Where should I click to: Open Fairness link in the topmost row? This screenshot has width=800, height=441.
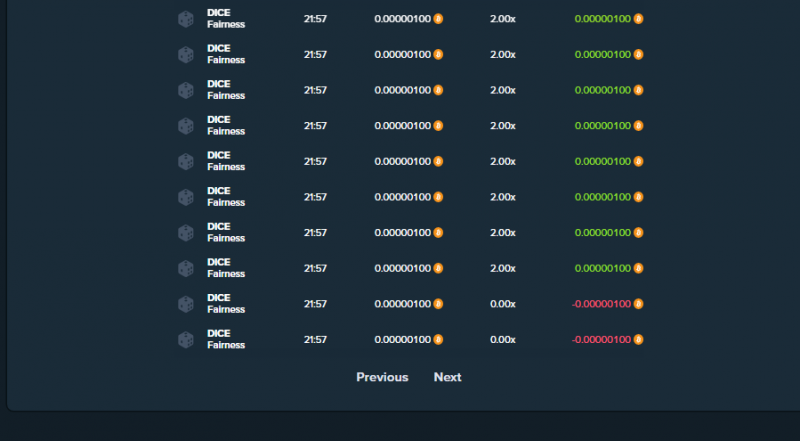[x=226, y=24]
